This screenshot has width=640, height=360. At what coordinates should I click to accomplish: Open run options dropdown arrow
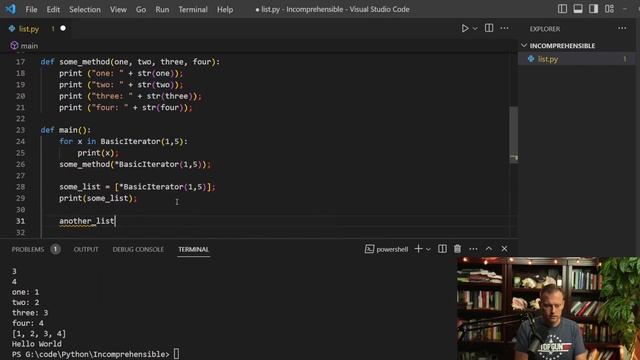coord(475,29)
